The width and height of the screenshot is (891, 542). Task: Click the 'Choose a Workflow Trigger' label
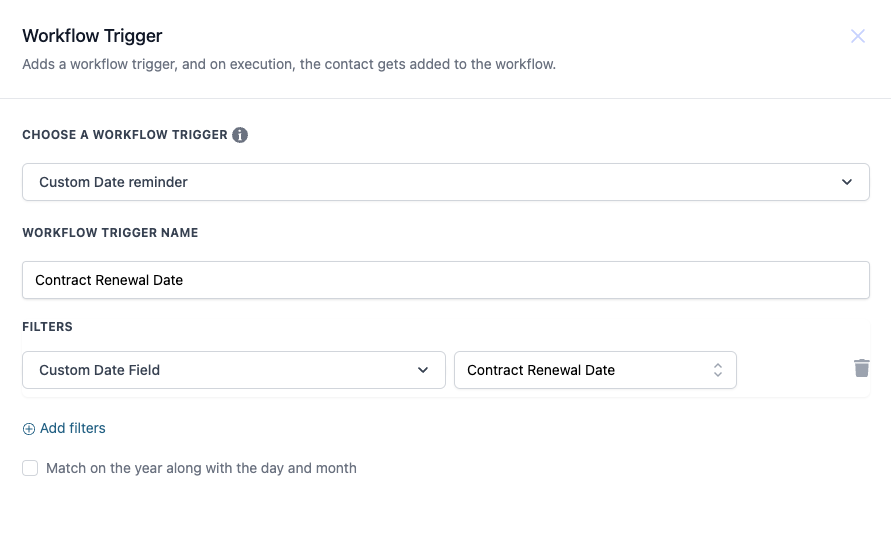125,135
